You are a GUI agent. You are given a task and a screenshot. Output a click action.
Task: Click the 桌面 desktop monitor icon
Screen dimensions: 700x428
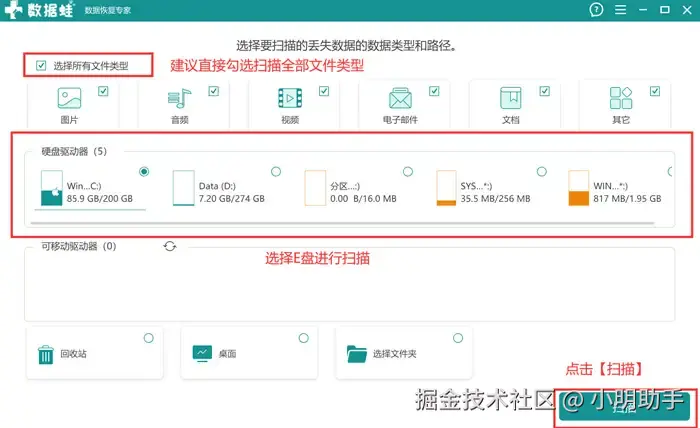point(202,353)
